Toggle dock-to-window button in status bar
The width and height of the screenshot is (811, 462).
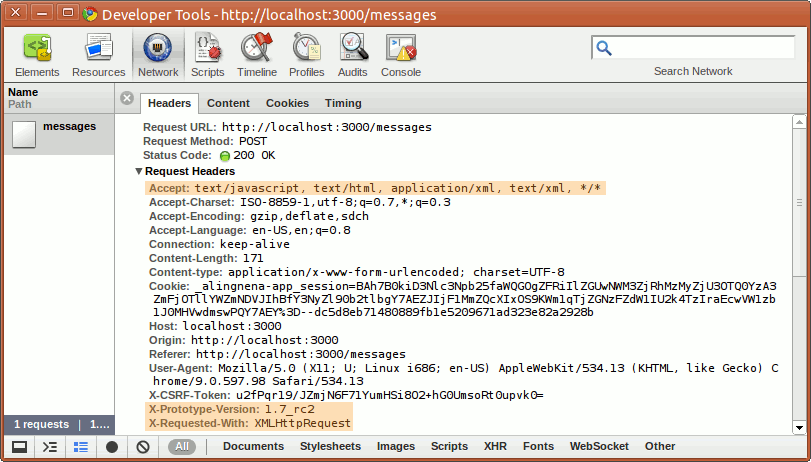coord(19,447)
